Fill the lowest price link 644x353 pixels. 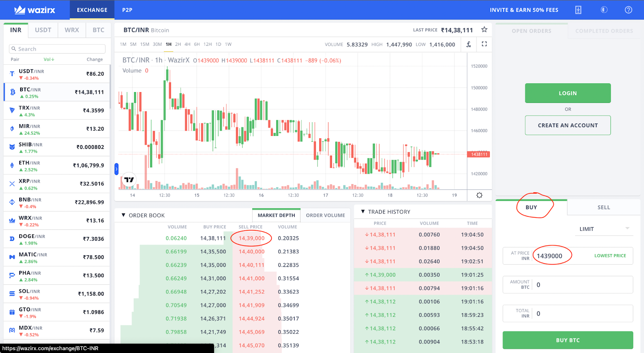pyautogui.click(x=610, y=256)
